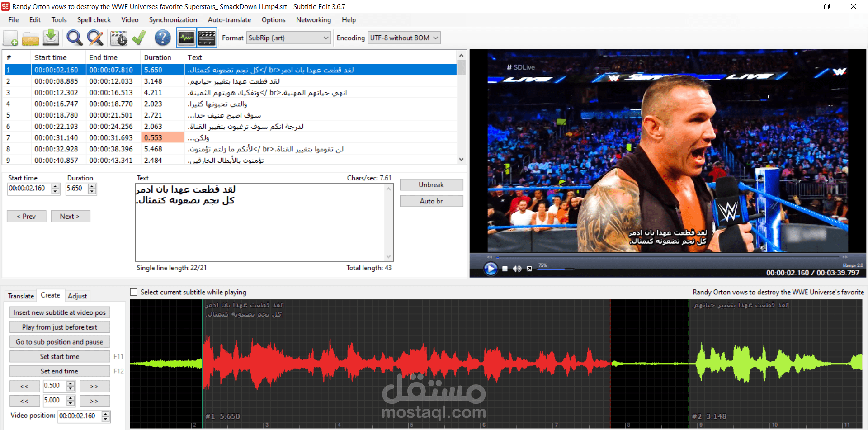This screenshot has height=430, width=868.
Task: Open the Video menu
Action: coord(130,20)
